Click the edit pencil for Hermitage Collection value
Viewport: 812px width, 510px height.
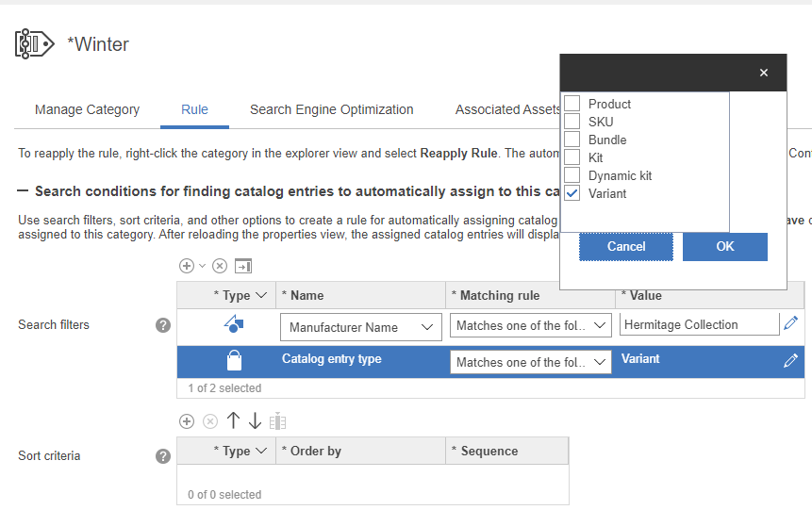pos(790,323)
